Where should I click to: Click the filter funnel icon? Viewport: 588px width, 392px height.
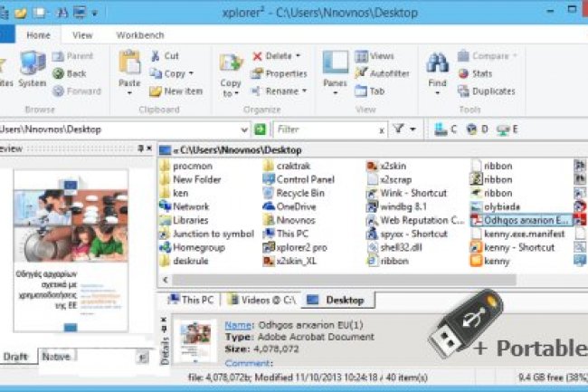(399, 129)
